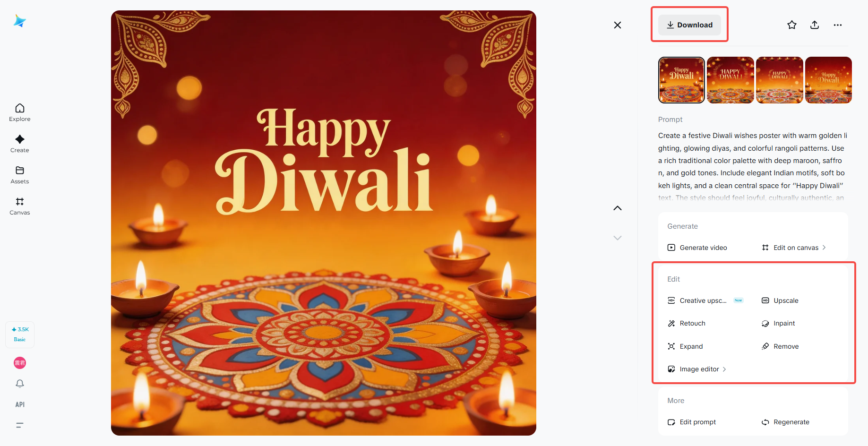The image size is (868, 446).
Task: Go to the Assets page
Action: click(20, 175)
